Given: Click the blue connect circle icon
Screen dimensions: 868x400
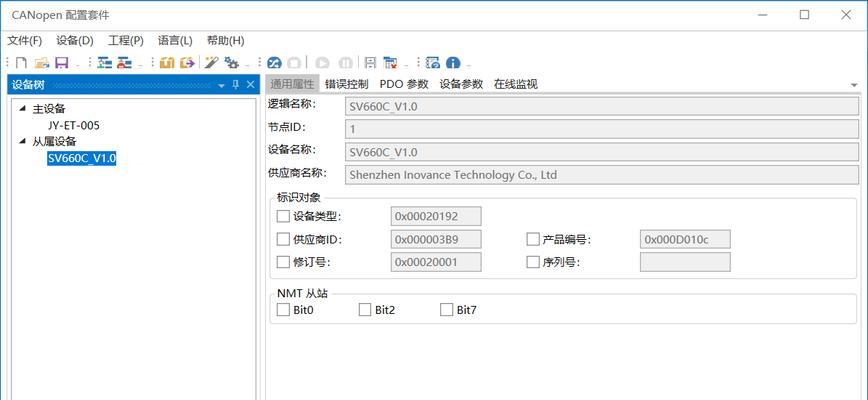Looking at the screenshot, I should (x=275, y=63).
